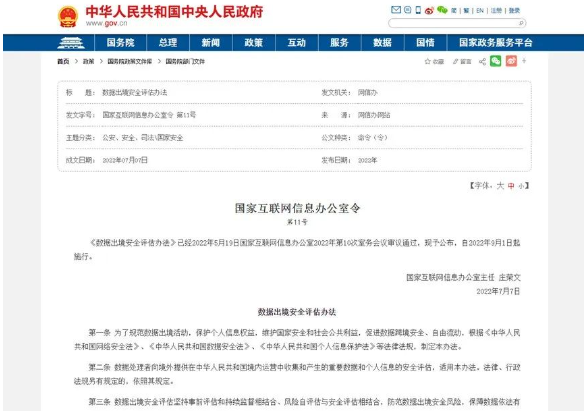The height and width of the screenshot is (412, 585).
Task: Click the search magnifier icon
Action: coord(521,23)
